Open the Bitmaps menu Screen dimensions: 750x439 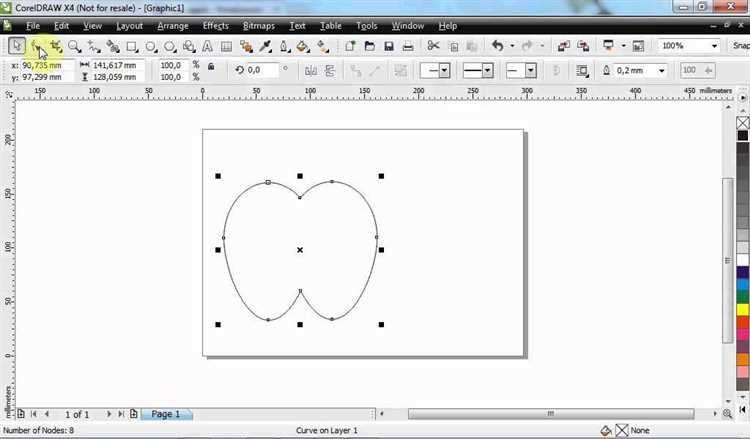(259, 26)
